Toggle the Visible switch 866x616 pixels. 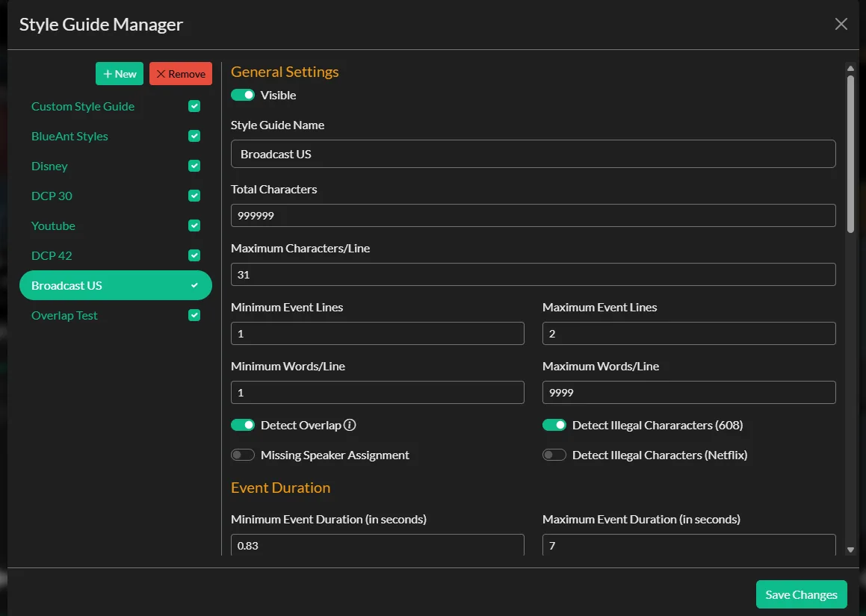point(242,95)
